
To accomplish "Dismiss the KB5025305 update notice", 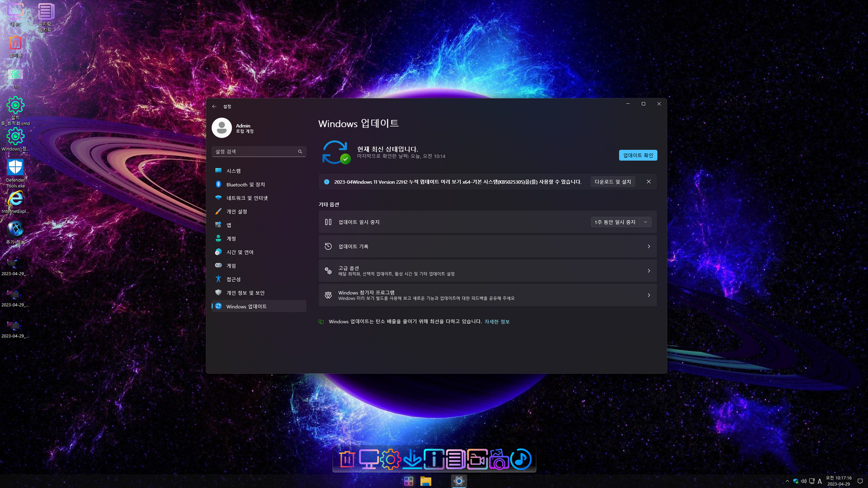I will coord(648,182).
